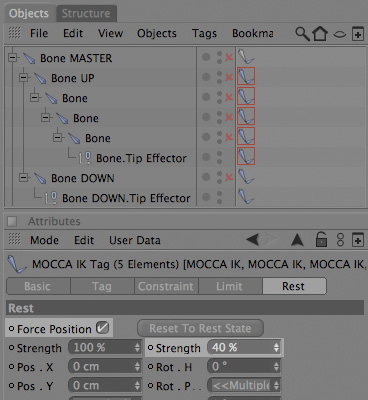Click the left Strength 100 % field
Image resolution: width=368 pixels, height=400 pixels.
[105, 348]
